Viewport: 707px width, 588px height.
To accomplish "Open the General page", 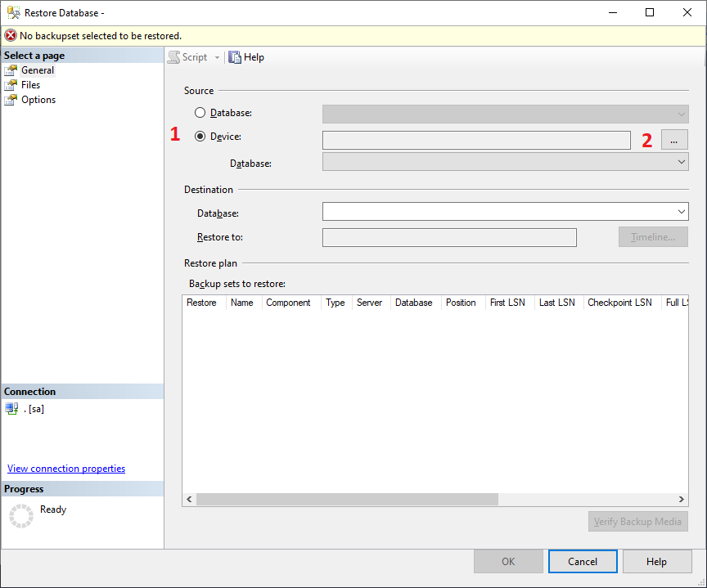I will point(38,70).
